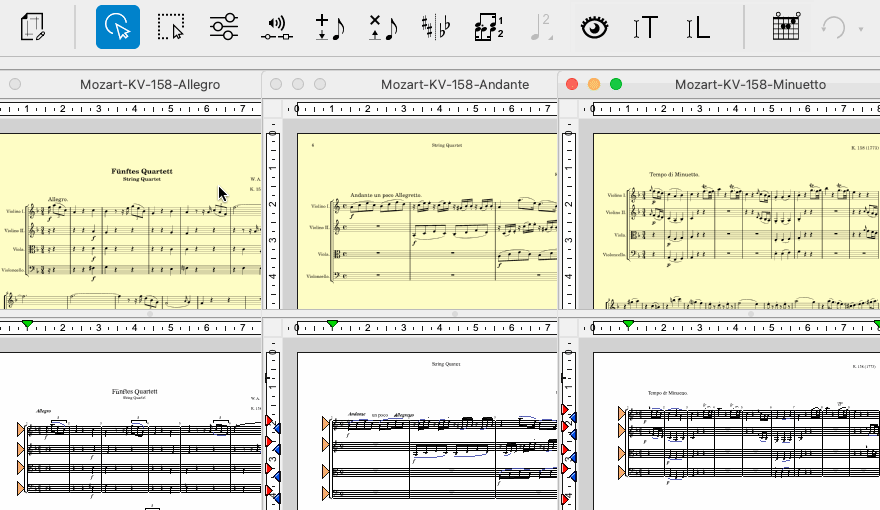The width and height of the screenshot is (880, 510).
Task: Open the guitar chord fretboard tool
Action: (x=786, y=26)
